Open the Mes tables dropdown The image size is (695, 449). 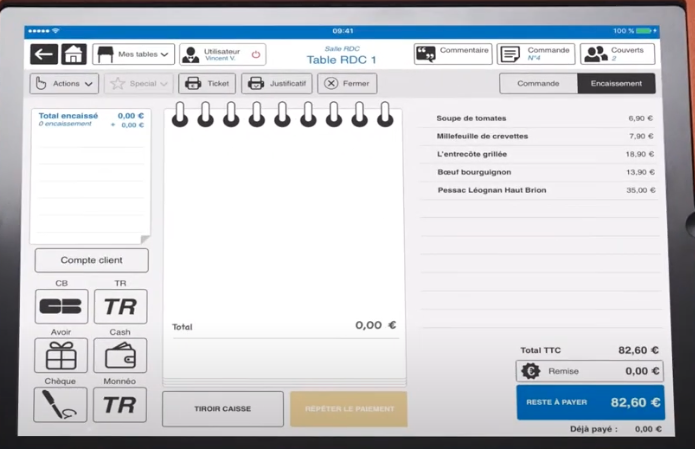133,54
